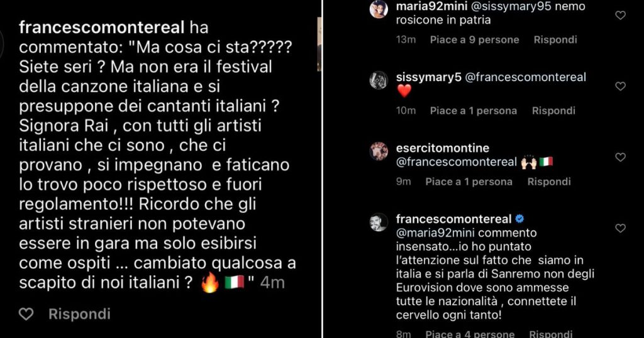View 'Piace a 4 persone' likes list
644x338 pixels.
pos(470,334)
